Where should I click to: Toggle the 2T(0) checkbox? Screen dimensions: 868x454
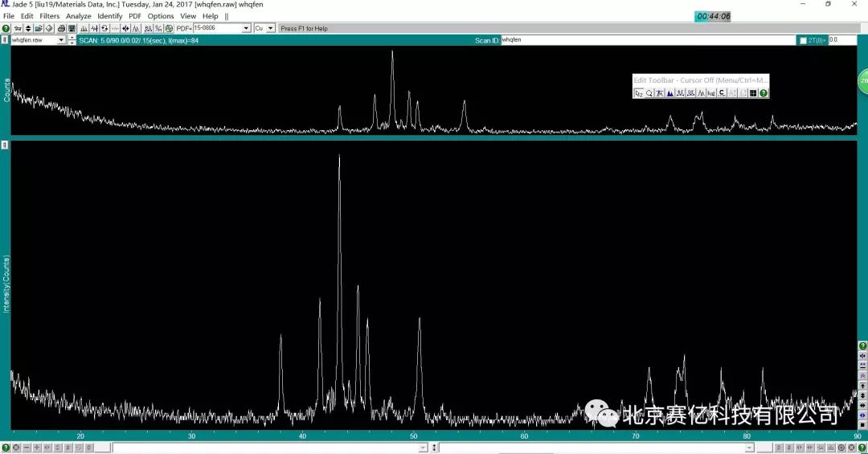tap(803, 40)
